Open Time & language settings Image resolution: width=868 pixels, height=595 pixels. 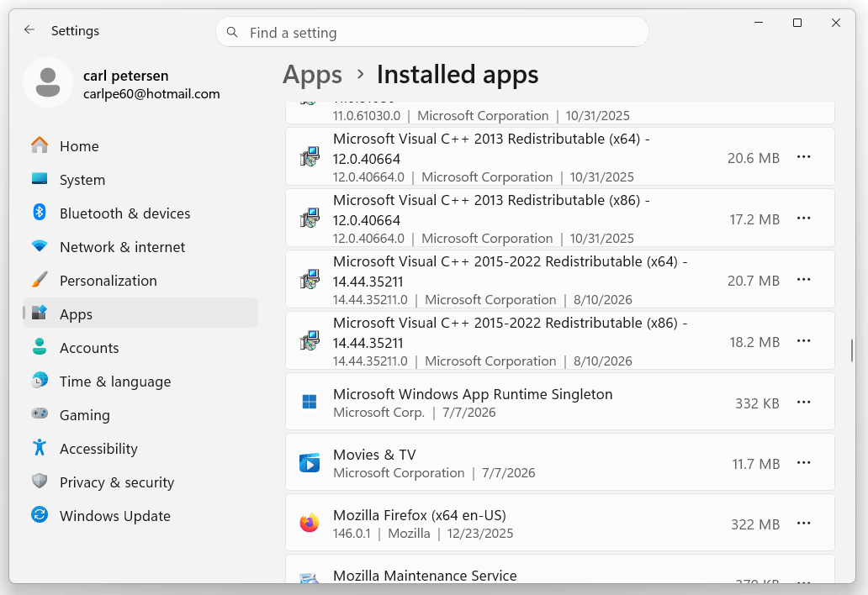point(140,382)
